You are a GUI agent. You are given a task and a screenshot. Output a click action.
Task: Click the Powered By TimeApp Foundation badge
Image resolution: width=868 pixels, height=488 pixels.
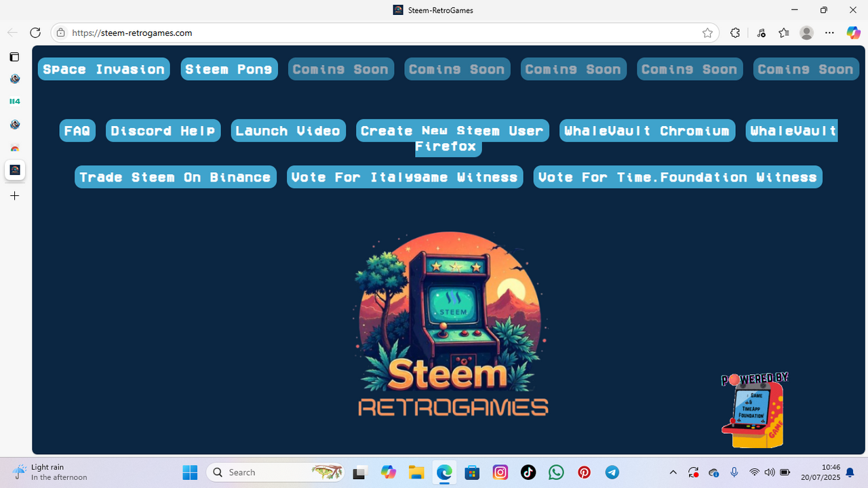point(755,410)
